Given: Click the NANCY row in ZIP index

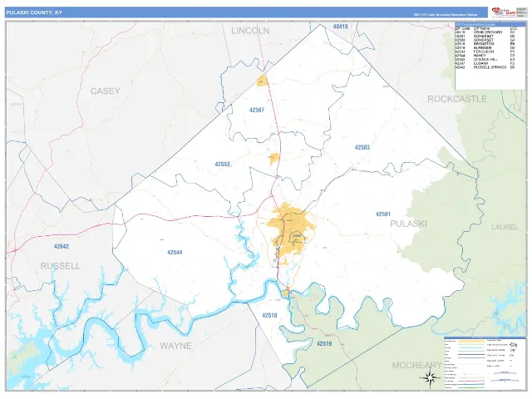Looking at the screenshot, I should (485, 56).
